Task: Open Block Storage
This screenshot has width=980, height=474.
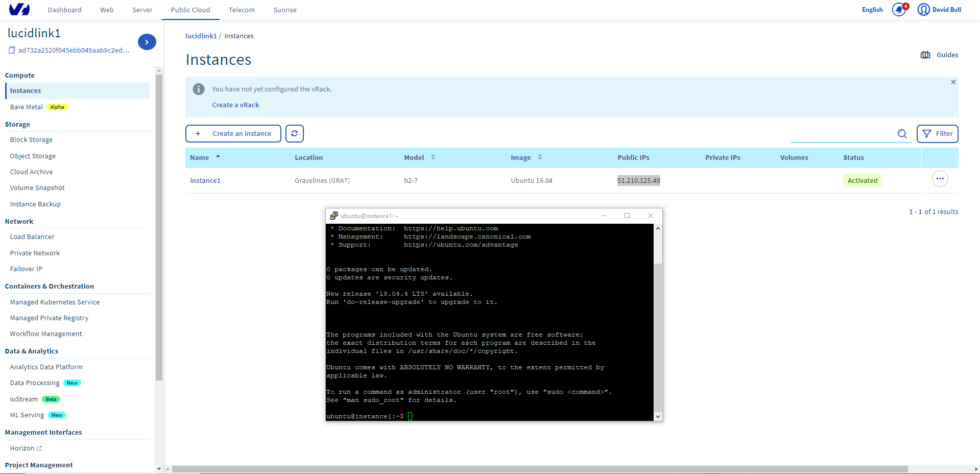Action: [31, 139]
